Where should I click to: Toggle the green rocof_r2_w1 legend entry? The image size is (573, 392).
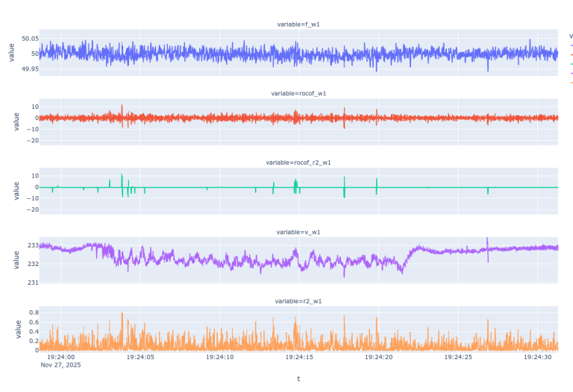571,64
